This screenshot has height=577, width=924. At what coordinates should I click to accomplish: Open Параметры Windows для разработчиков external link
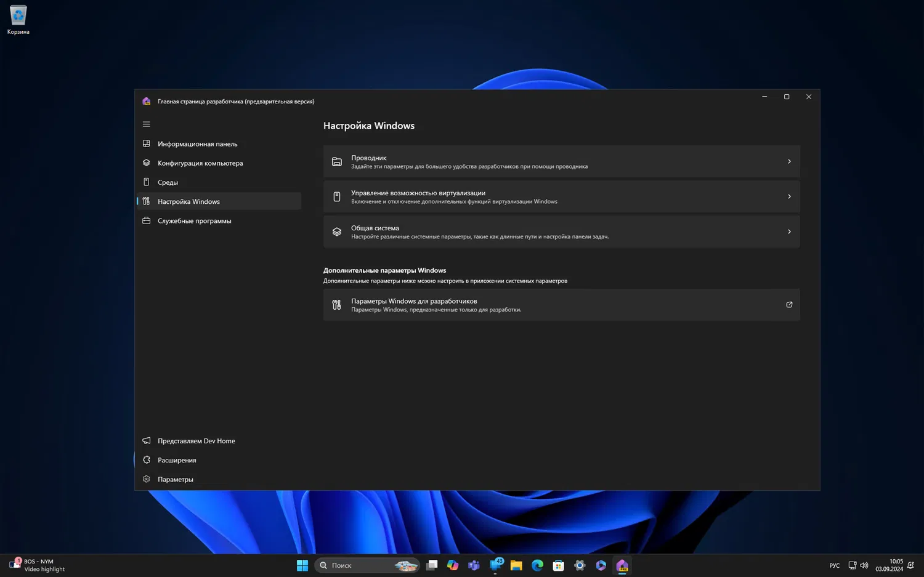[789, 305]
